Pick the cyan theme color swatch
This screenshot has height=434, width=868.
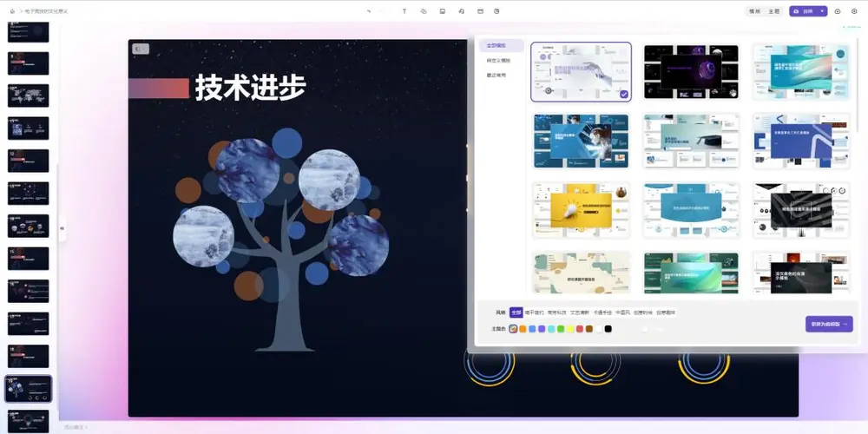pos(551,329)
